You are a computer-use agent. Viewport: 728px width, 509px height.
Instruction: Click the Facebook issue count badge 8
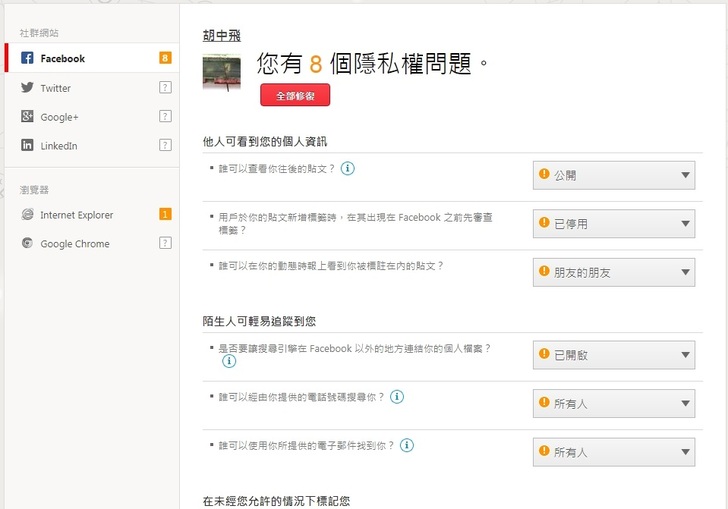(x=165, y=58)
